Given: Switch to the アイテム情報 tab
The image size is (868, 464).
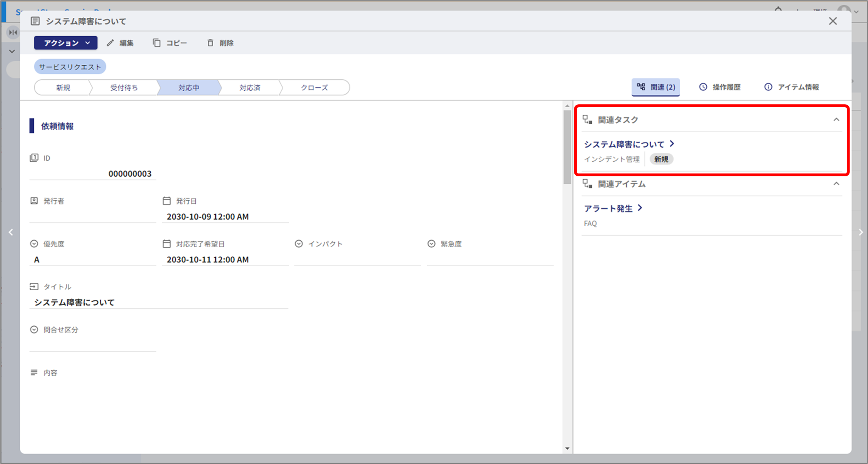Looking at the screenshot, I should pyautogui.click(x=792, y=87).
